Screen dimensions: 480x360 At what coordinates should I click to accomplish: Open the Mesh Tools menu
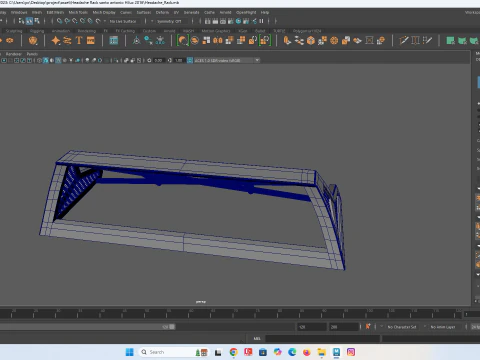(78, 12)
